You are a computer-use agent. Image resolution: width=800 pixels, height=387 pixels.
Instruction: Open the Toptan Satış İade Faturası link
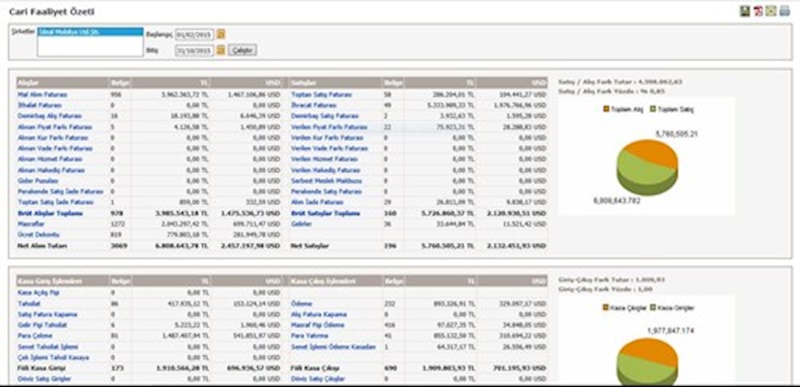pos(56,202)
